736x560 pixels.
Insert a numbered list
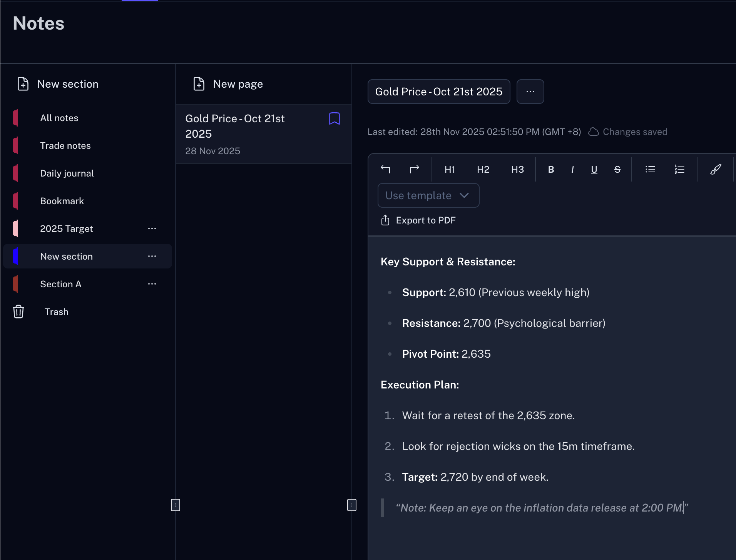(680, 169)
